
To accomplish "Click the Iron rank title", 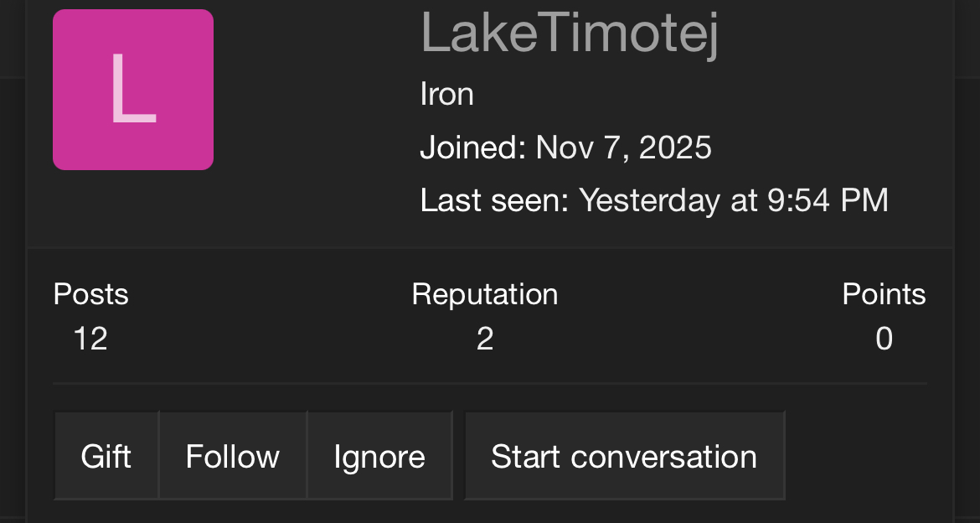I will [x=446, y=94].
